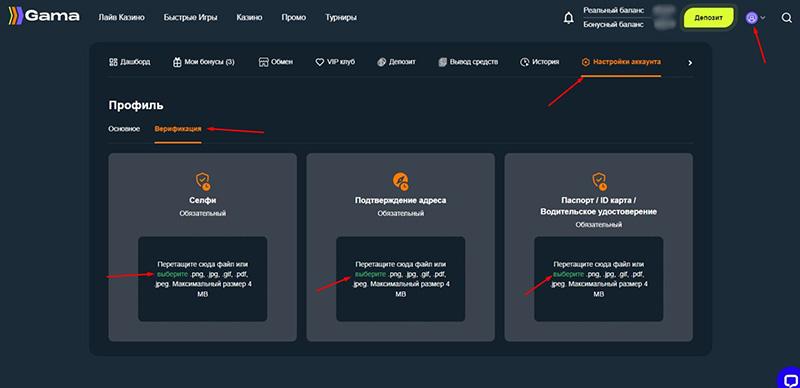Click the coins icon of Депозит tab

[x=382, y=62]
